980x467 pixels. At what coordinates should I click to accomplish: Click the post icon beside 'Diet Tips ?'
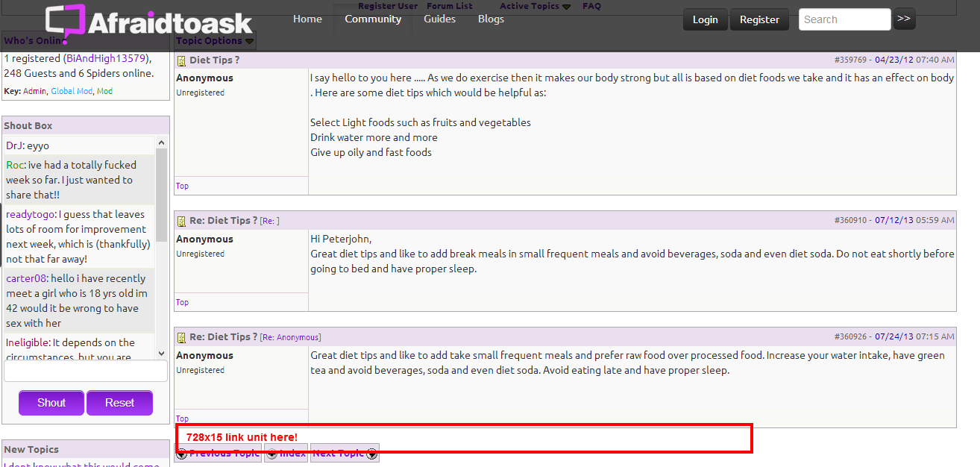(x=181, y=60)
